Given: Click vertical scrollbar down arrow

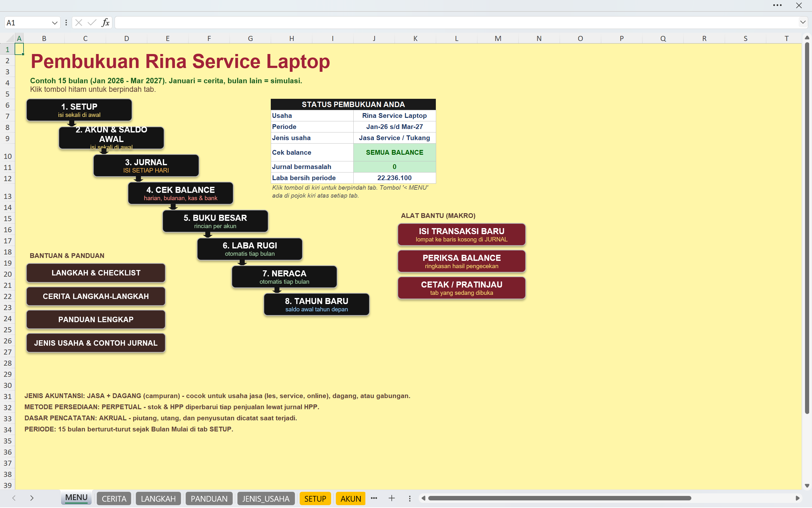Looking at the screenshot, I should pos(807,486).
